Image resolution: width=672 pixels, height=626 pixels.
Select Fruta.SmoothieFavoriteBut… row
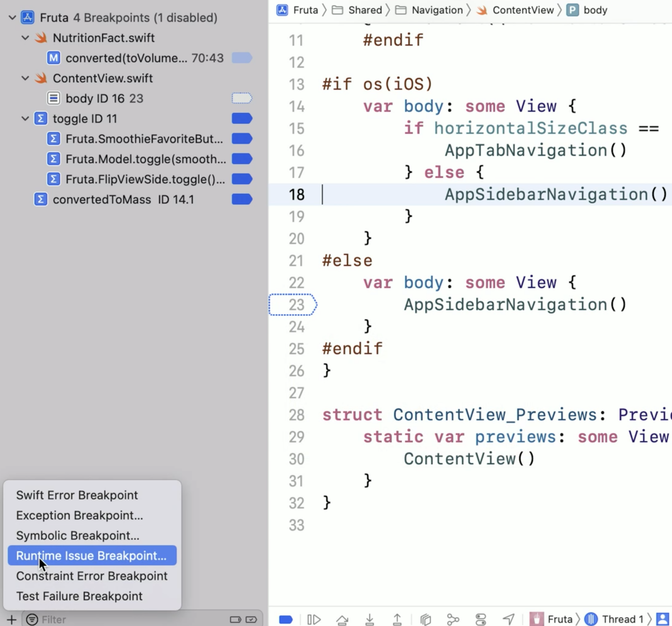(134, 139)
